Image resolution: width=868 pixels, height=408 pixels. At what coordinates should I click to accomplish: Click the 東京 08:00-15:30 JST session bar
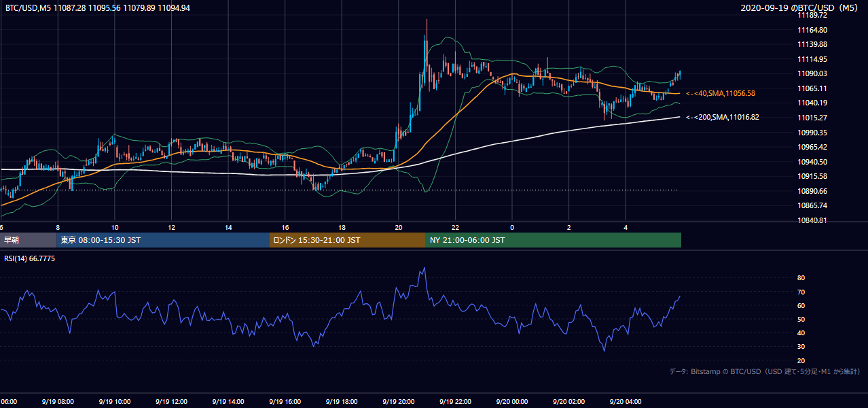coord(163,240)
